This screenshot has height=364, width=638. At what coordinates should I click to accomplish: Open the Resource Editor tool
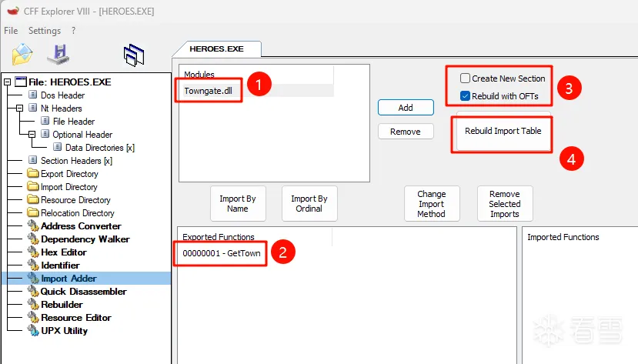[75, 318]
